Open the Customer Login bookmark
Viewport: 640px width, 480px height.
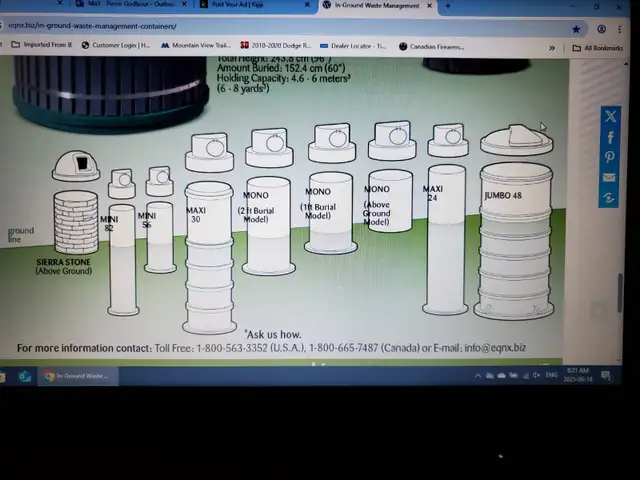click(x=116, y=45)
